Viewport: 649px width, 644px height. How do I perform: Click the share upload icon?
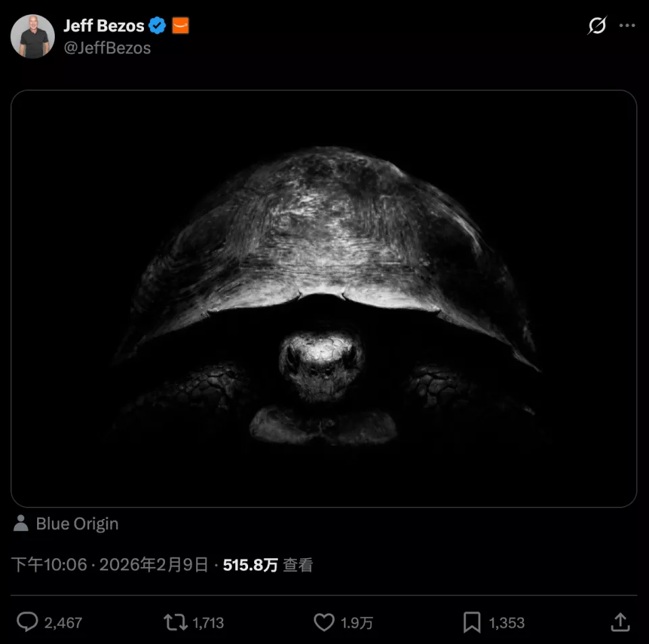(621, 622)
